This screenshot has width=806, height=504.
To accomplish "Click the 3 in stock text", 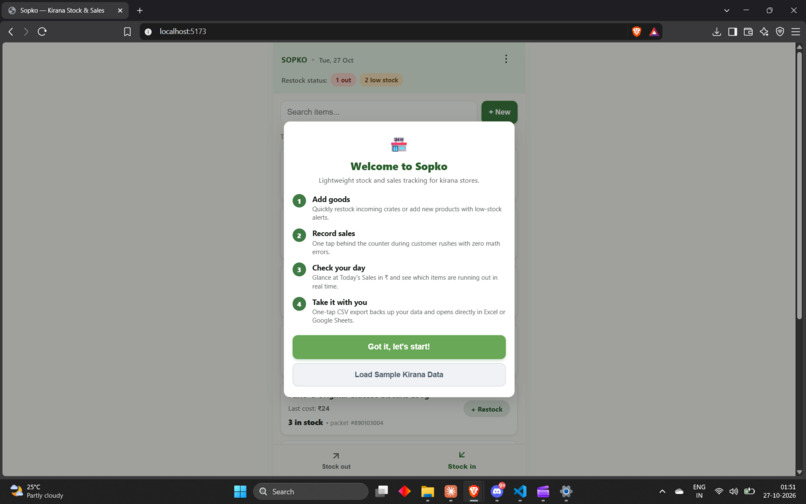I will pos(305,422).
